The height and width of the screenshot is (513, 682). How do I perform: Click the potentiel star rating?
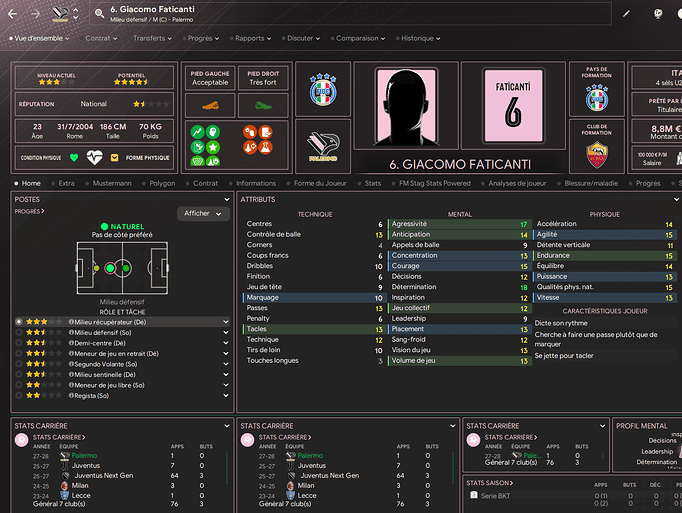tap(131, 82)
